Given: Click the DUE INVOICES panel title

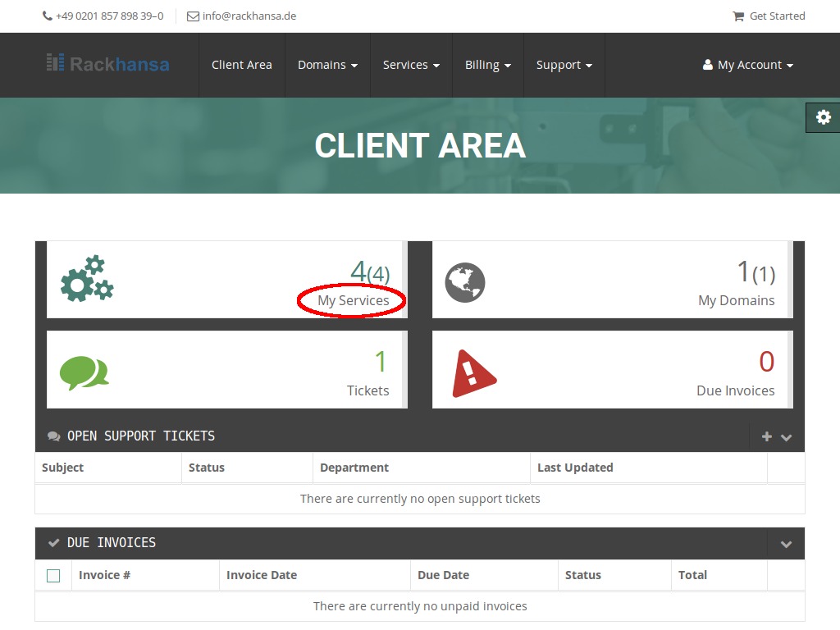Looking at the screenshot, I should point(112,543).
